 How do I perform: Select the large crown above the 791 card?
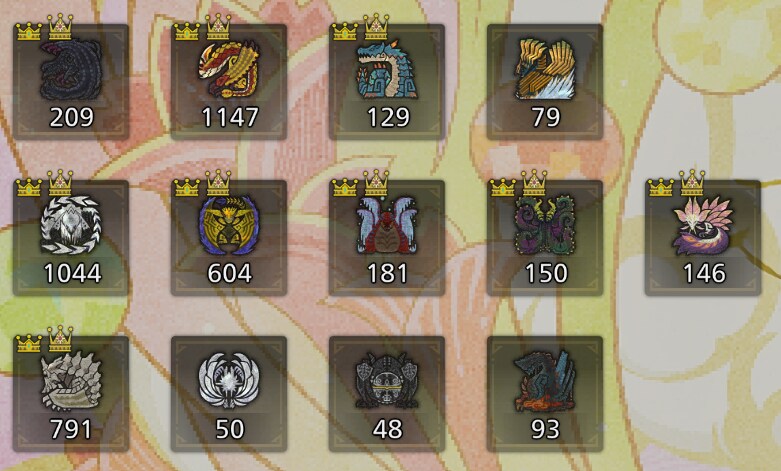[60, 339]
